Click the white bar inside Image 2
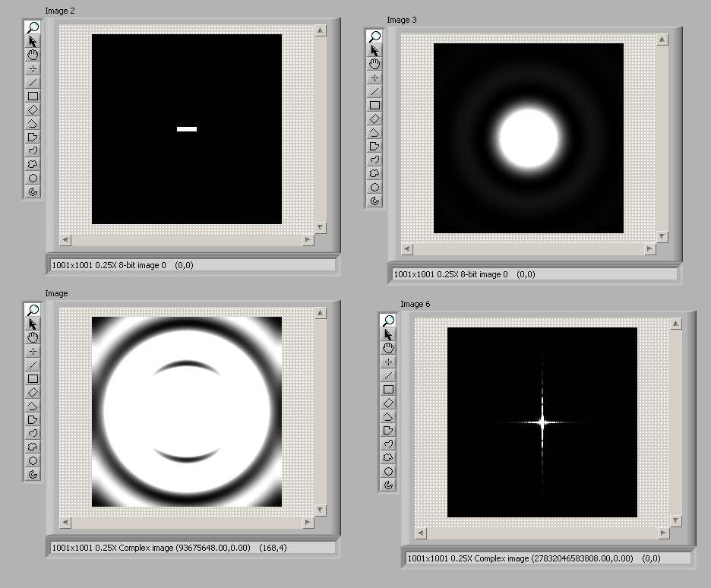 coord(187,129)
